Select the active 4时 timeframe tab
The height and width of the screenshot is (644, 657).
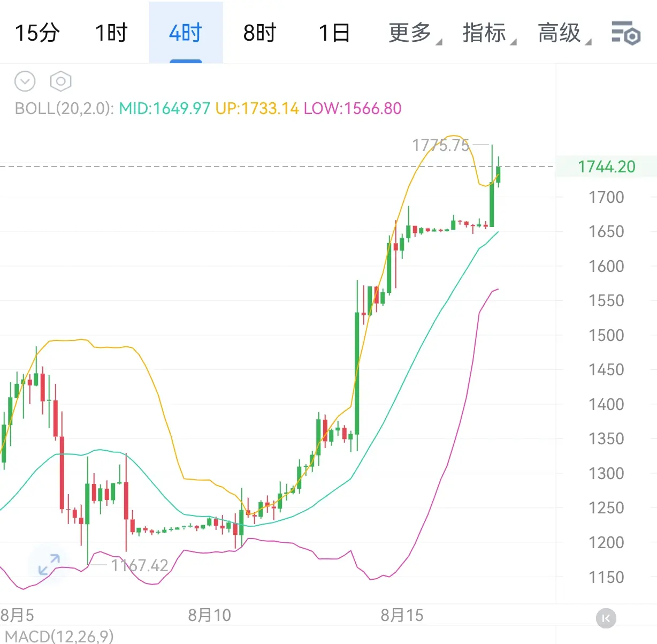(x=186, y=33)
